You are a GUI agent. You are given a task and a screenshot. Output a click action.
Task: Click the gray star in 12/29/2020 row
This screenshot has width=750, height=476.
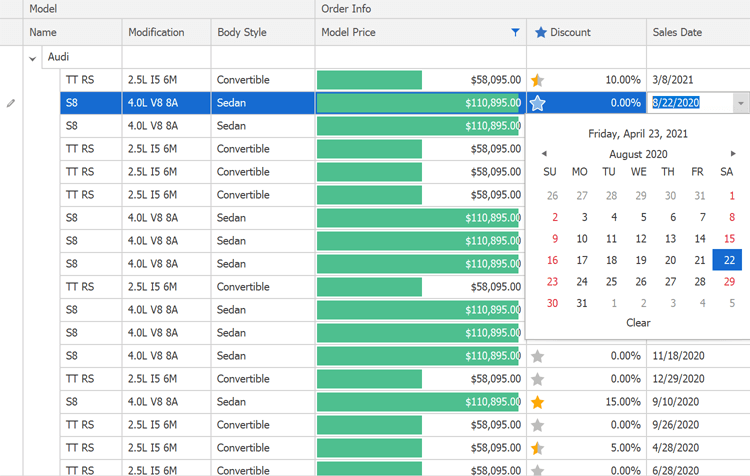[x=537, y=379]
